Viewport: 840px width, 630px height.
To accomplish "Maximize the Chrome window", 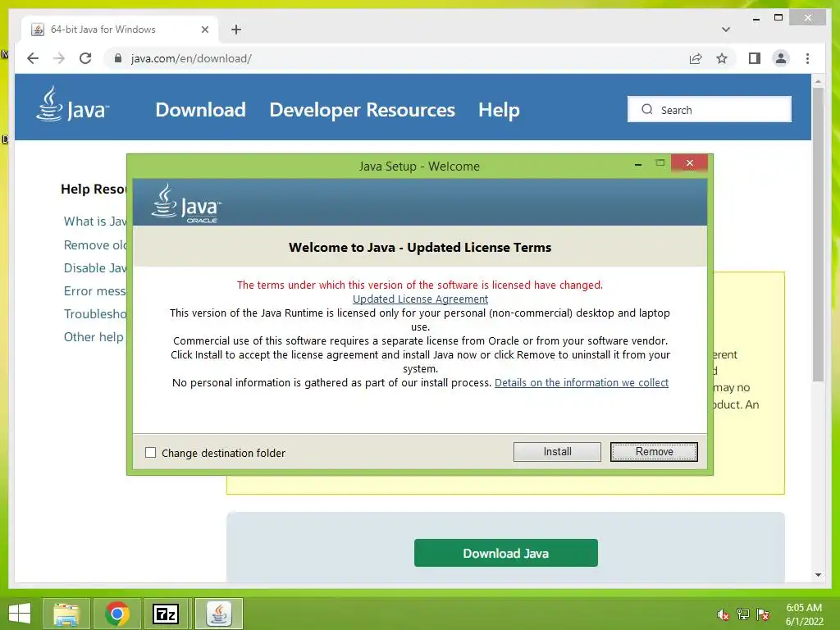I will [778, 18].
